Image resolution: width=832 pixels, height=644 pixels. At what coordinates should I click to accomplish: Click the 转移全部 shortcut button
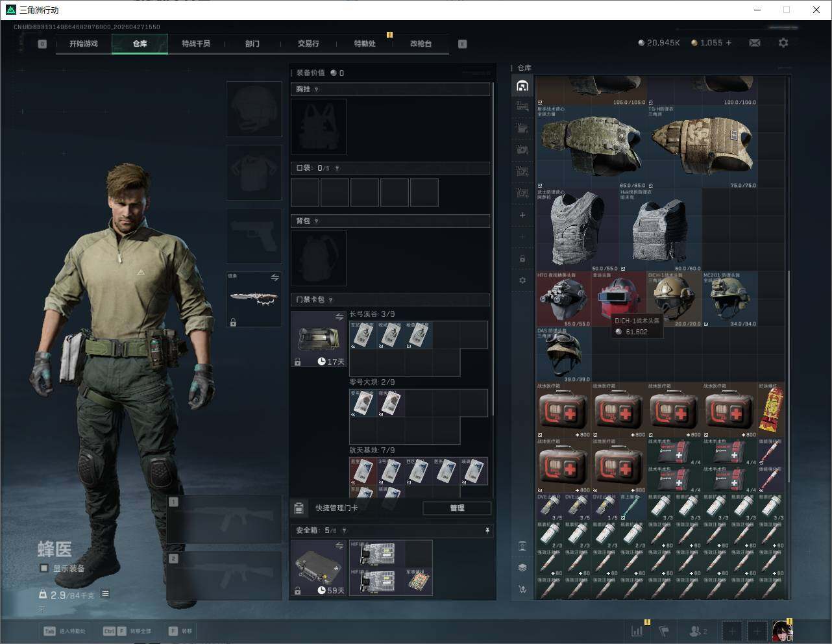coord(127,630)
